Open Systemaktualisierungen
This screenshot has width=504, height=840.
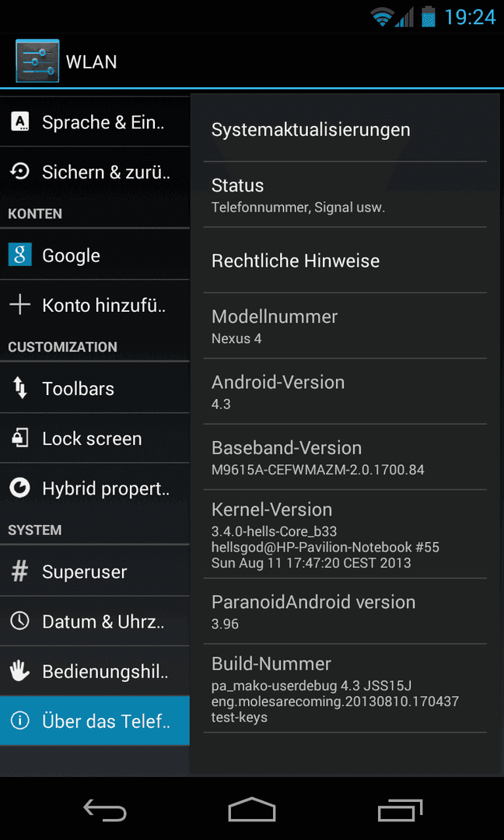click(345, 130)
